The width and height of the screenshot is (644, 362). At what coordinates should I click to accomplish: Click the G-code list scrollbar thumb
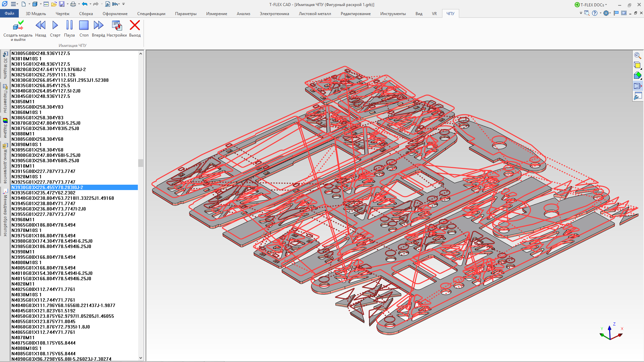(141, 163)
